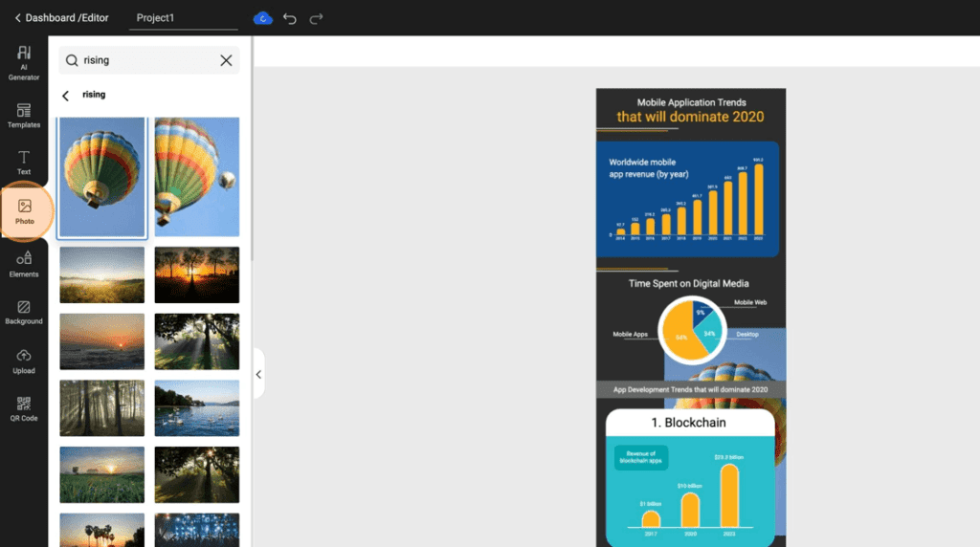
Task: Open the QR Code panel
Action: point(24,409)
